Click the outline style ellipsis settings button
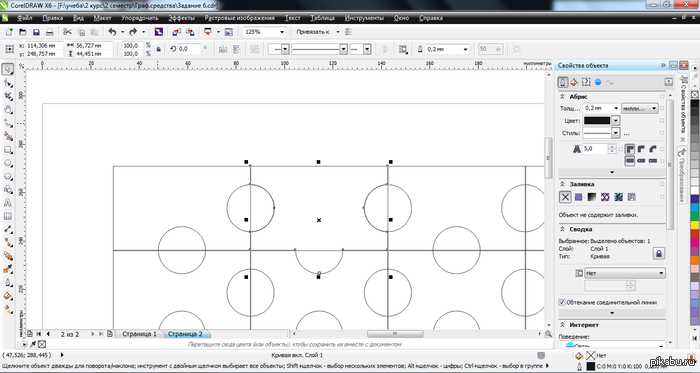This screenshot has height=373, width=700. [x=627, y=133]
